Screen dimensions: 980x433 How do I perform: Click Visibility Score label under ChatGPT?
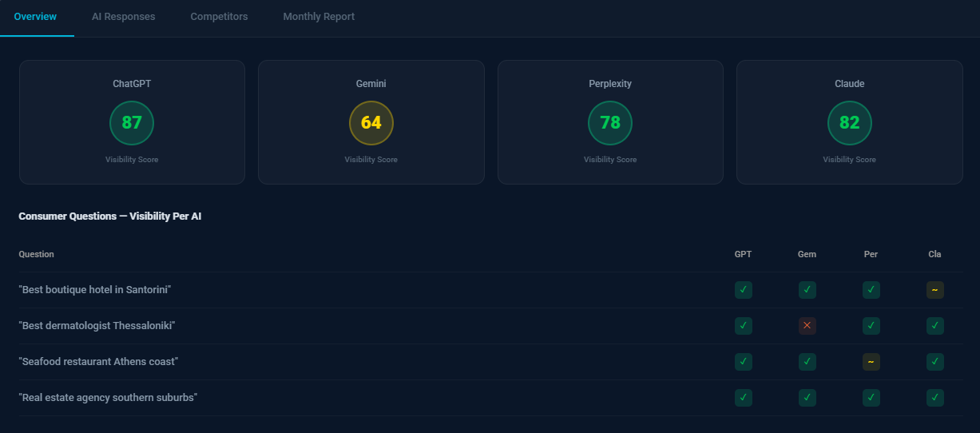coord(132,160)
